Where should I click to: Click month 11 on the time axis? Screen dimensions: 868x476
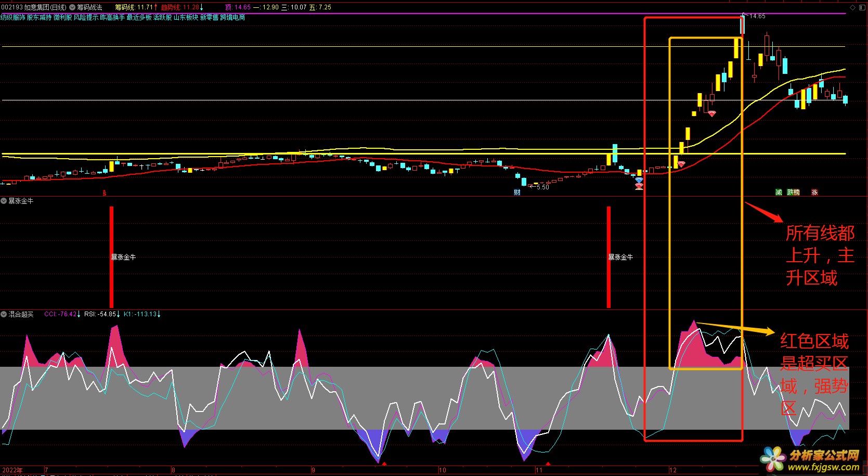[x=539, y=470]
